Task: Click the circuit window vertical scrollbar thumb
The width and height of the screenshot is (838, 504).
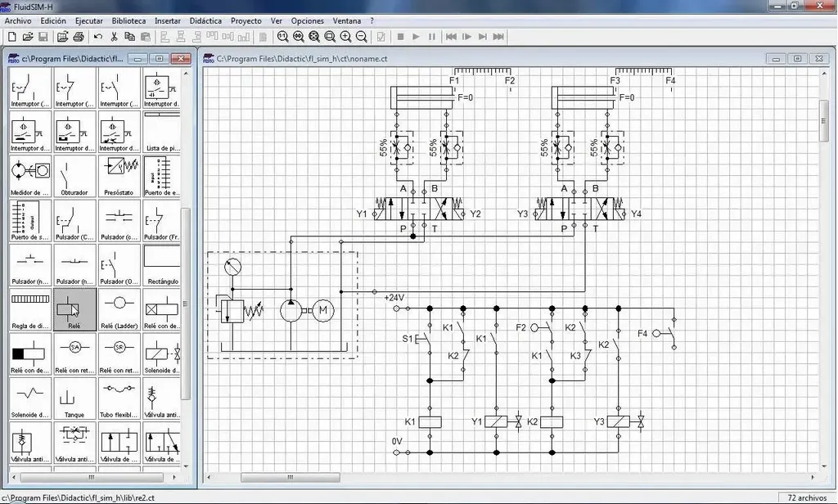Action: [823, 121]
